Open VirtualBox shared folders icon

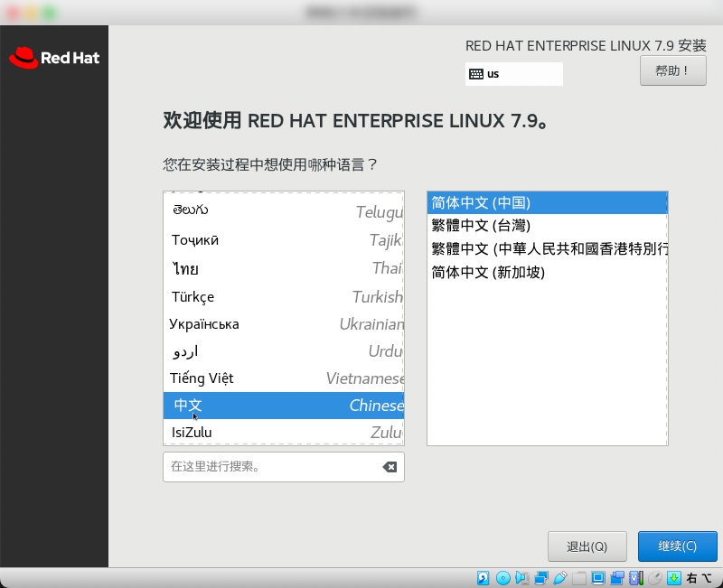579,578
